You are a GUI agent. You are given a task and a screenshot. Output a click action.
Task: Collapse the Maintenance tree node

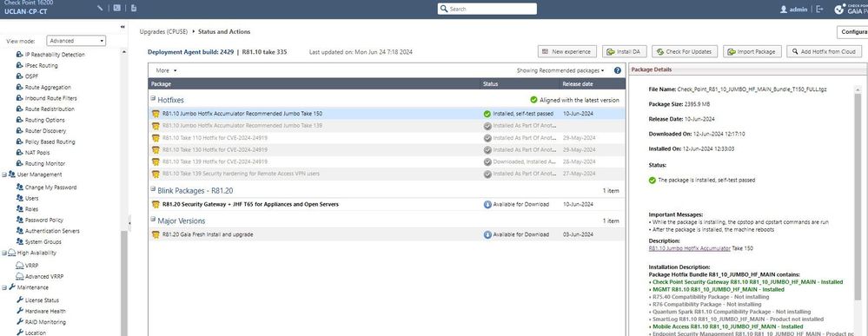coord(4,288)
